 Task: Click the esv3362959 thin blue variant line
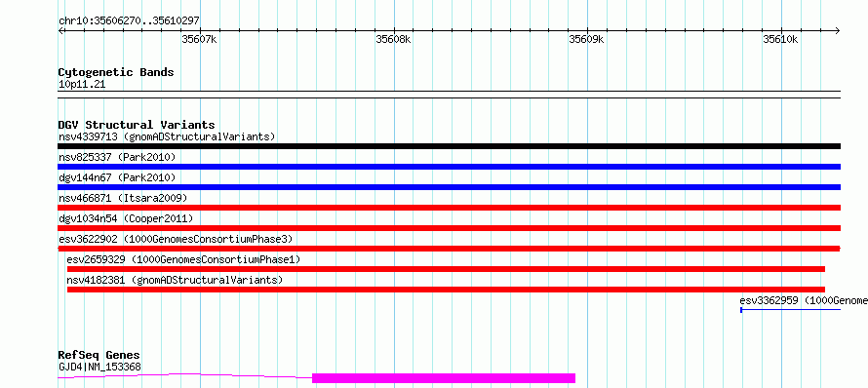coord(791,310)
